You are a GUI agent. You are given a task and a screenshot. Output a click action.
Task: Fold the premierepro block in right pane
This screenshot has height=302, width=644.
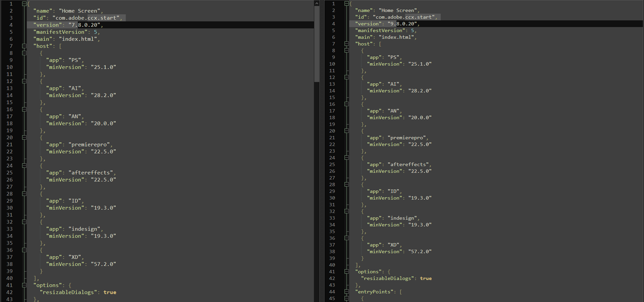(x=346, y=131)
